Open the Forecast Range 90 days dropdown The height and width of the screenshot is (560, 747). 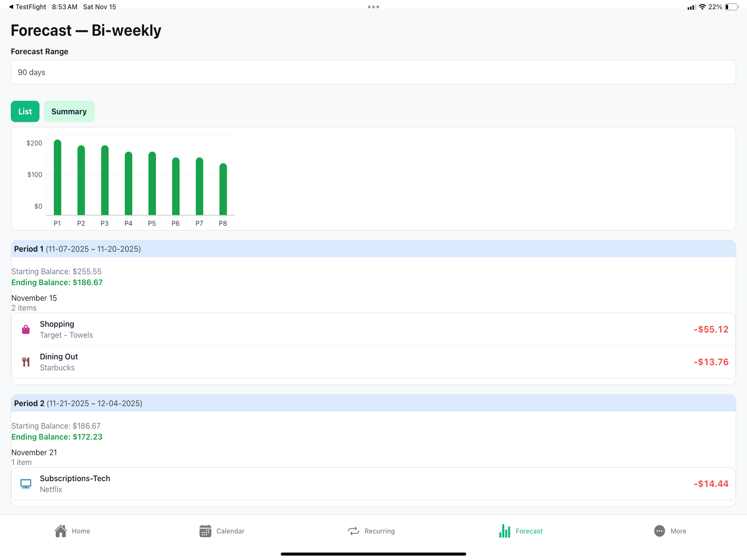click(373, 72)
